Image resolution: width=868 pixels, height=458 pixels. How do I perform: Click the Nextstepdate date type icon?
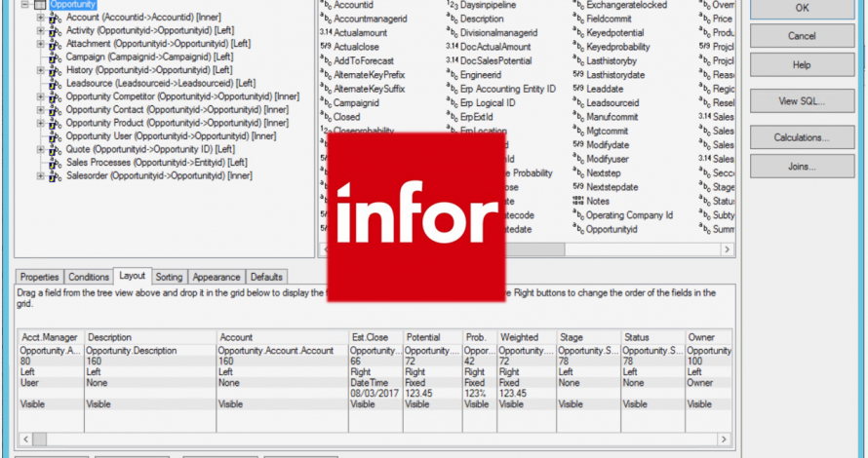point(578,187)
